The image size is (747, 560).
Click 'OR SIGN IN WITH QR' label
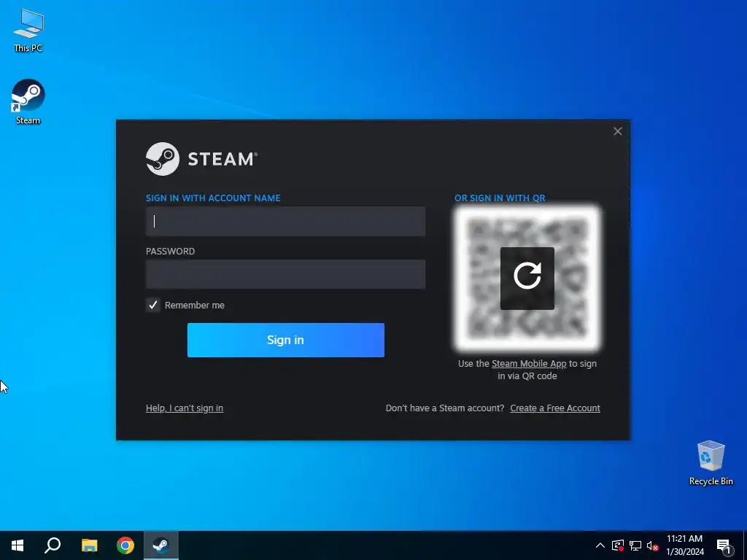[x=500, y=198]
